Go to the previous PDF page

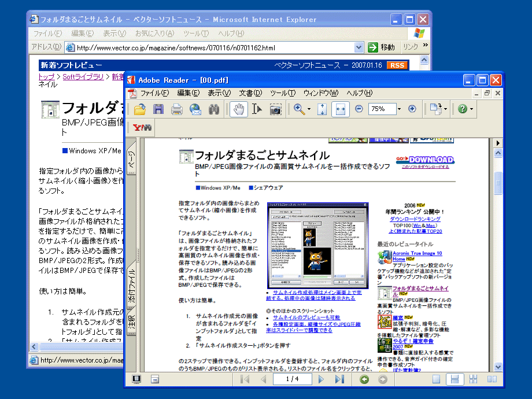coord(263,379)
